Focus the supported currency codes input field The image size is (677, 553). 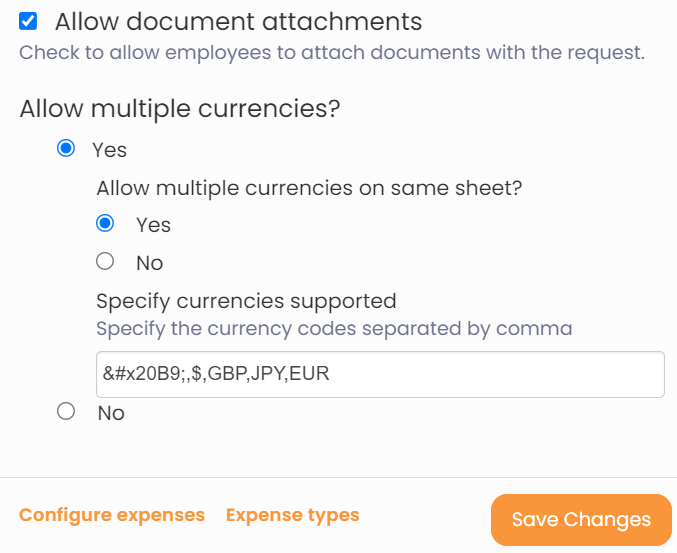[x=380, y=374]
